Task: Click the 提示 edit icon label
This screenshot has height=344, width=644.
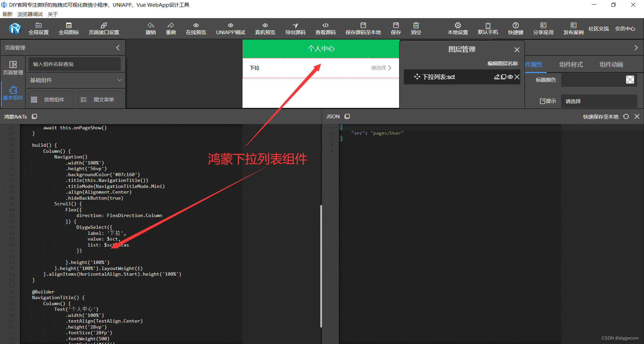Action: 548,101
